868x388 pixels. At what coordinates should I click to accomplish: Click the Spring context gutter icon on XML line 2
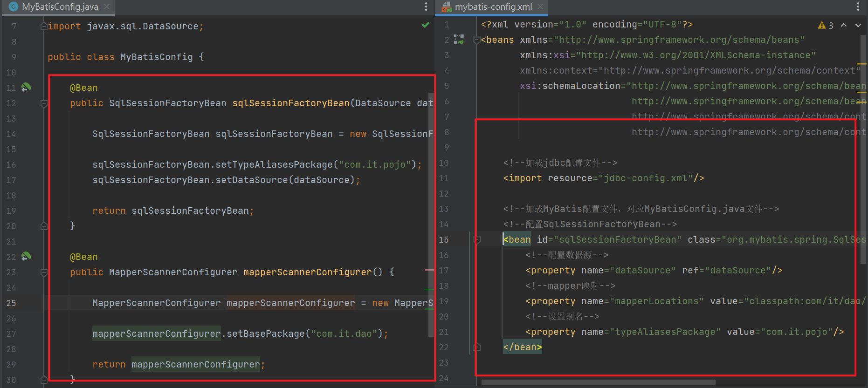pyautogui.click(x=459, y=40)
